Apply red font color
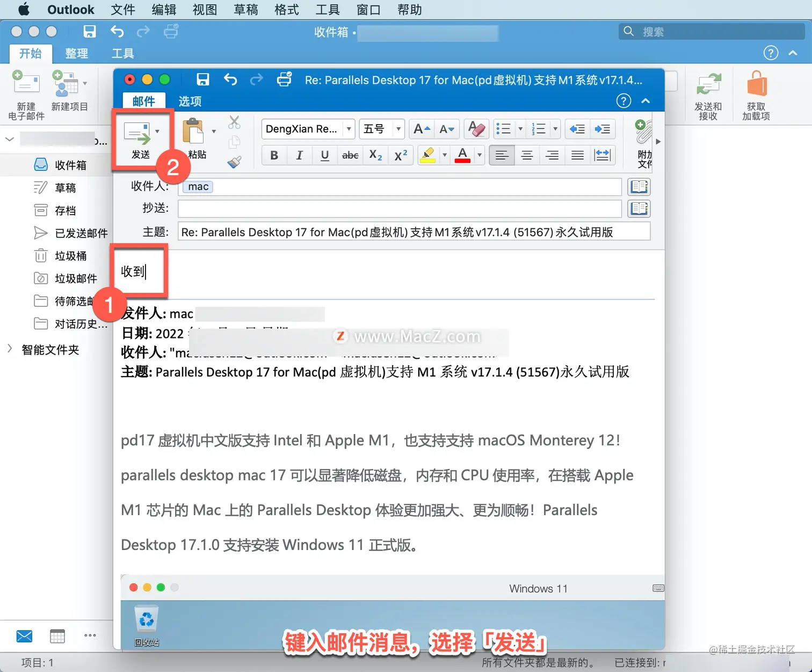The width and height of the screenshot is (812, 672). point(462,155)
